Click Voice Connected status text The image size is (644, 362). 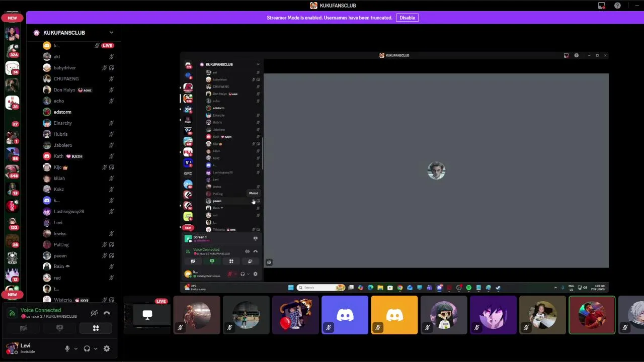click(41, 310)
